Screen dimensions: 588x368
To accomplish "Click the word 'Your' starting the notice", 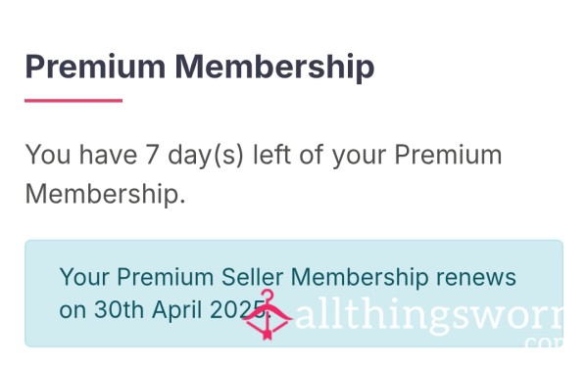I will (84, 277).
